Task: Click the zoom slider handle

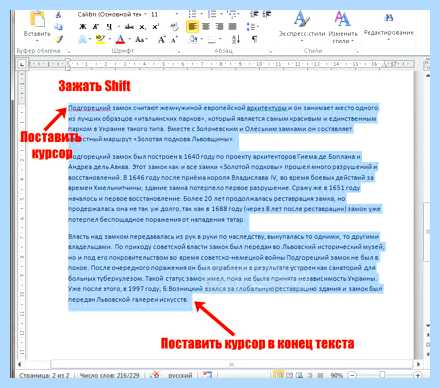Action: (x=382, y=376)
